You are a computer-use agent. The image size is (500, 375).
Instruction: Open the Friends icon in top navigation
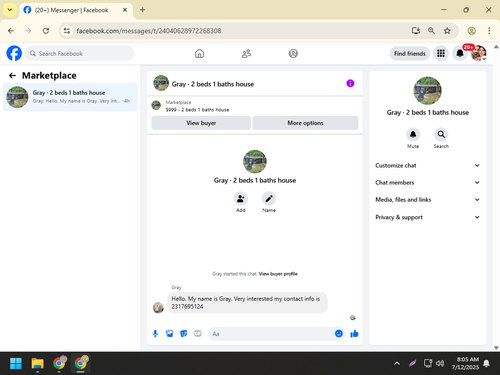click(246, 53)
